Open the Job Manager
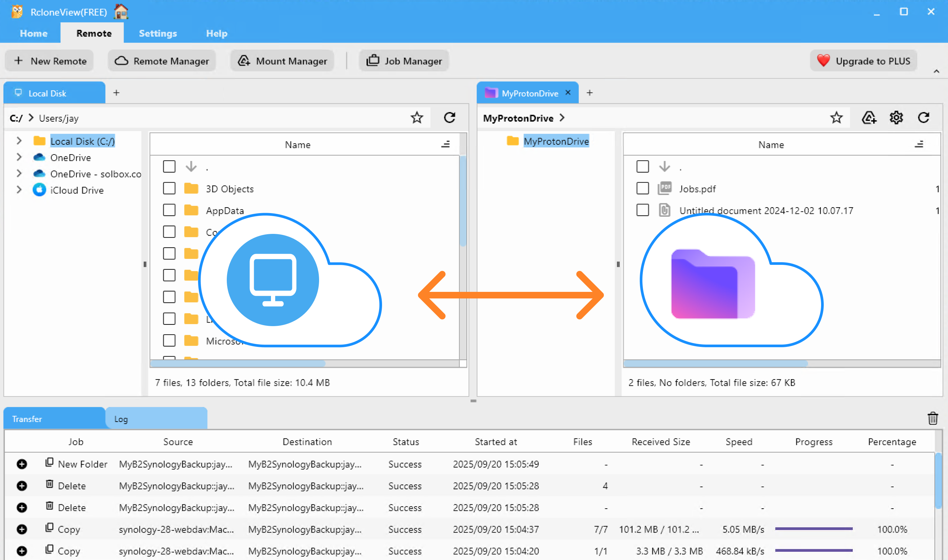948x560 pixels. pos(404,61)
